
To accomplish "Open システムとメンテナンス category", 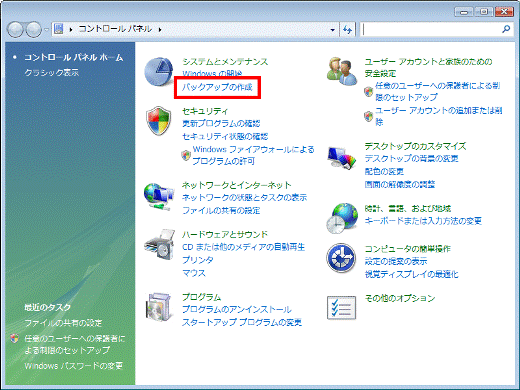I will 225,62.
